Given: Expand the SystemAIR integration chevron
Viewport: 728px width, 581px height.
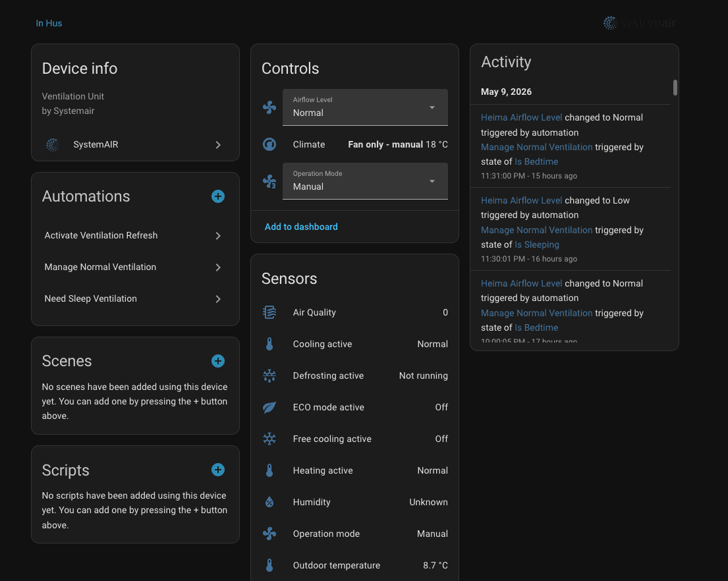Looking at the screenshot, I should coord(218,145).
